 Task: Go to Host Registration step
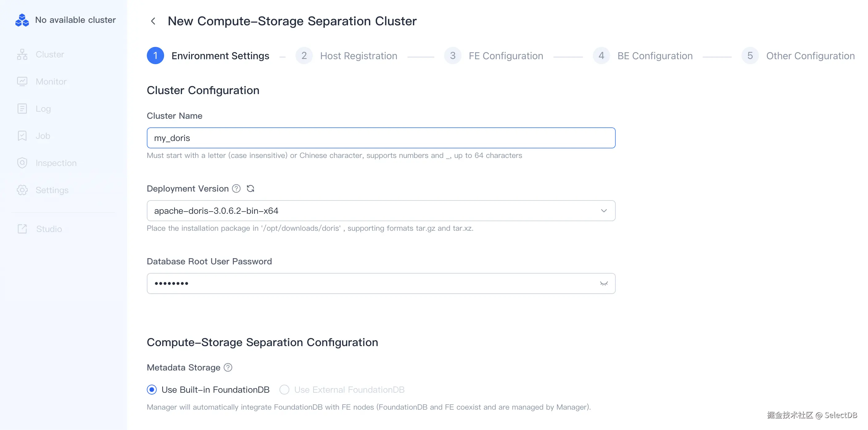358,56
